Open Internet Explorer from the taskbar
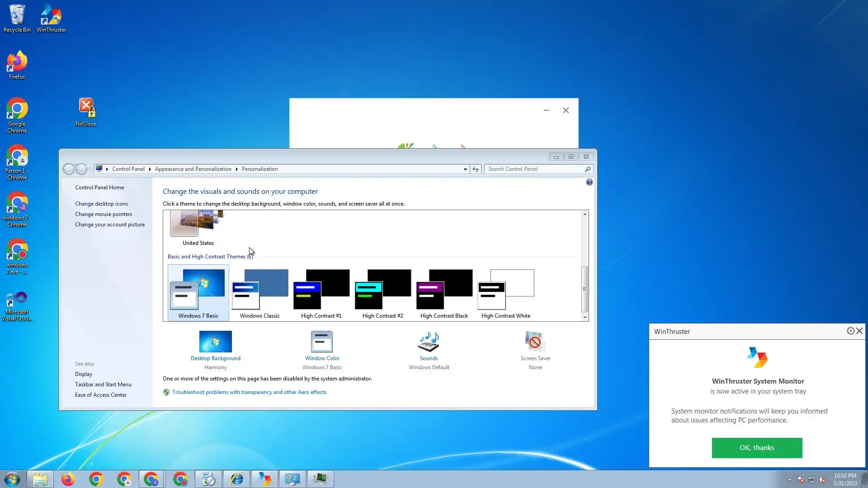The height and width of the screenshot is (488, 868). coord(236,479)
